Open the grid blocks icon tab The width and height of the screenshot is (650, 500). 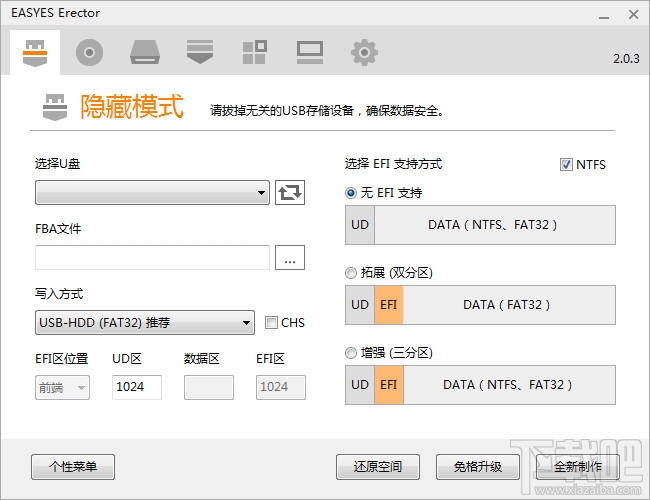[255, 52]
